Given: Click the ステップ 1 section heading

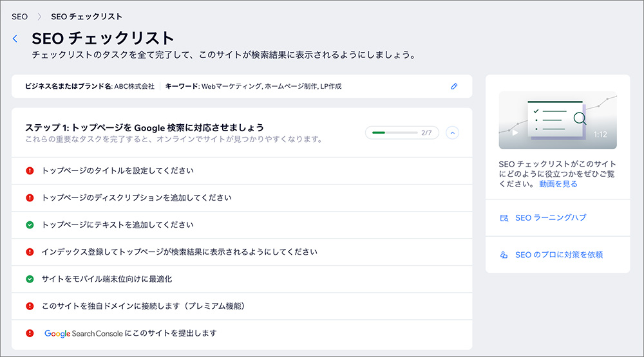Looking at the screenshot, I should (x=144, y=127).
